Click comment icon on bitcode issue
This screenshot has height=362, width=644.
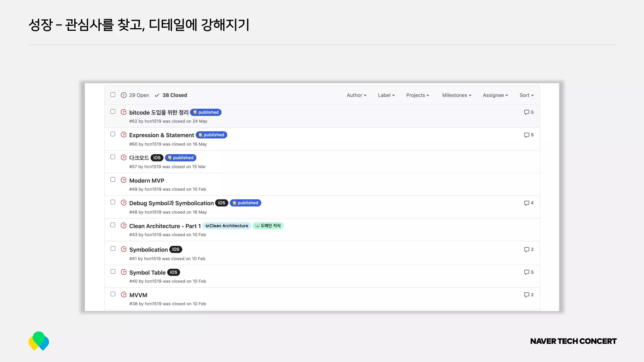[x=526, y=112]
